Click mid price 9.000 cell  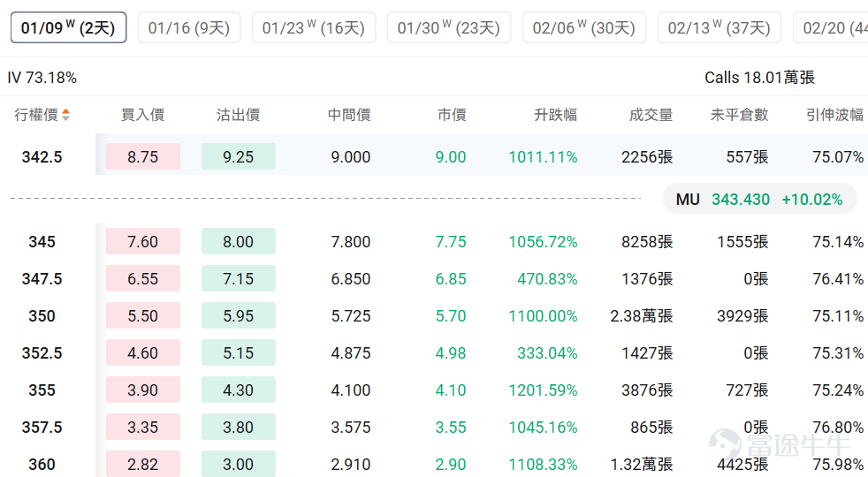[350, 156]
